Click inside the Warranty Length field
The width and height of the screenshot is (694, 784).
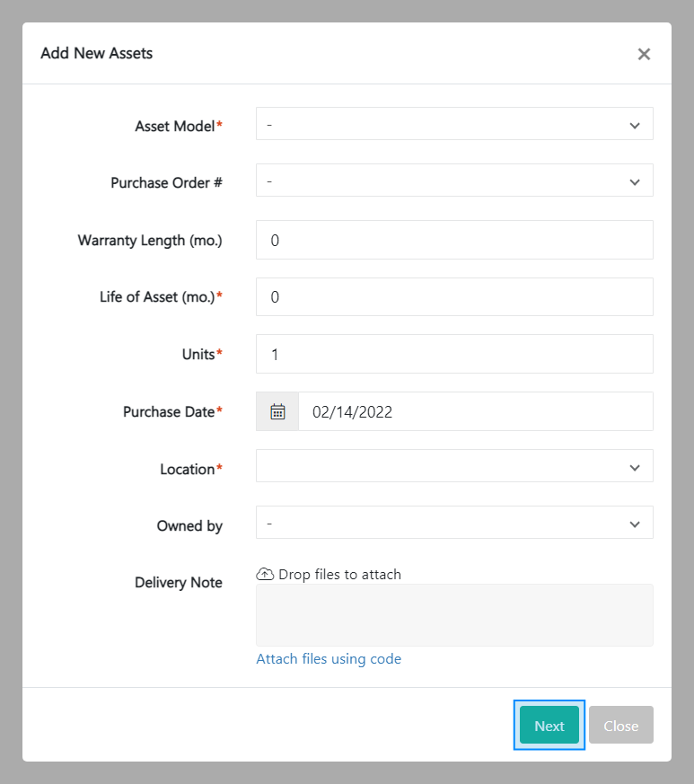click(x=453, y=239)
